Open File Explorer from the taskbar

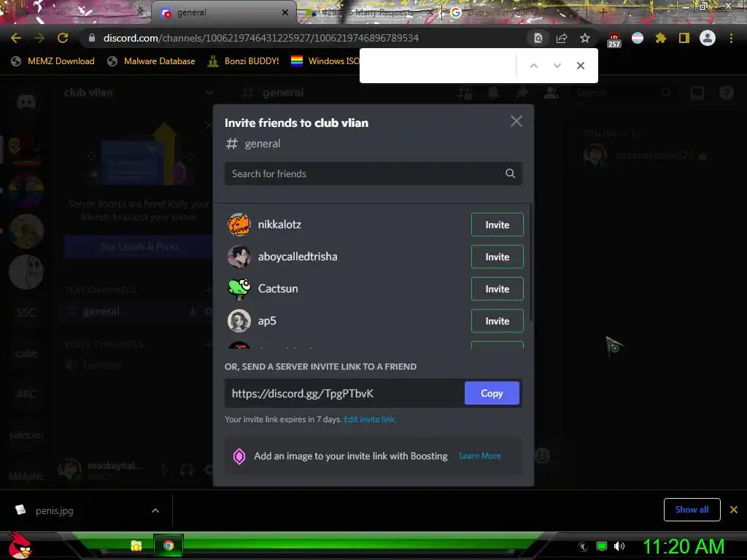[136, 545]
